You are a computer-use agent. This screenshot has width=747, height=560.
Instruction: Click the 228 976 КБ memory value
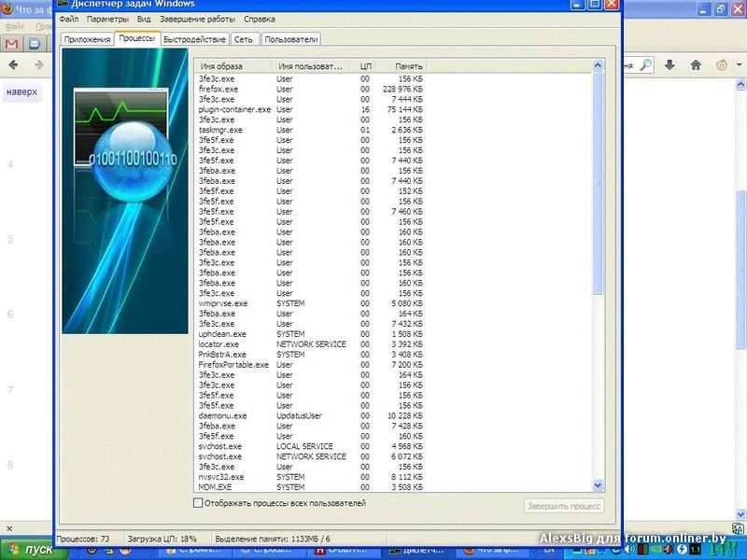pyautogui.click(x=402, y=89)
